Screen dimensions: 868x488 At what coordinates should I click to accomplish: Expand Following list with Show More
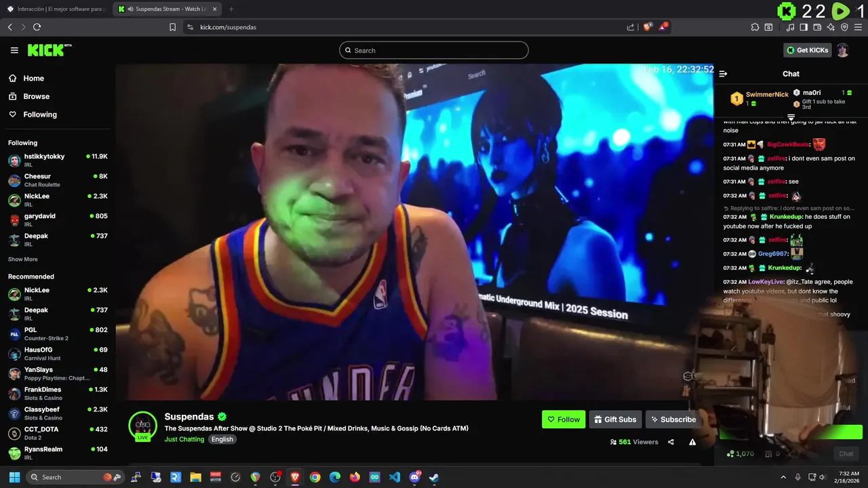tap(23, 260)
